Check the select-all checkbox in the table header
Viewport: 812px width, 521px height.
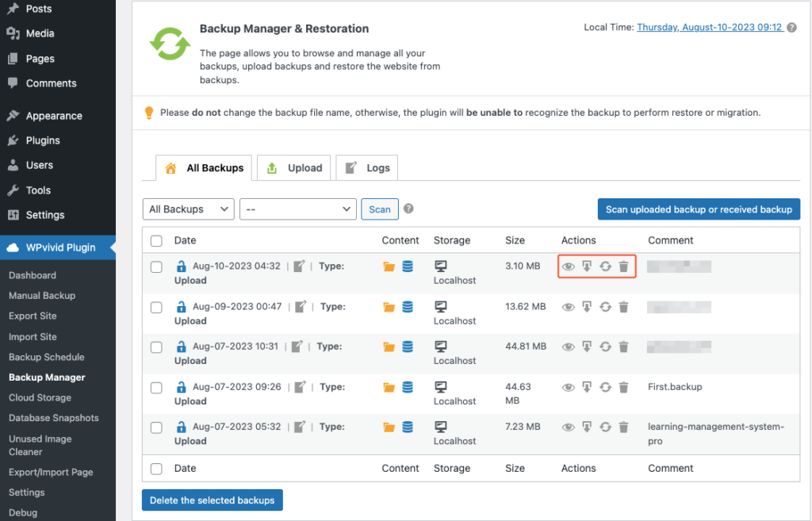coord(156,239)
